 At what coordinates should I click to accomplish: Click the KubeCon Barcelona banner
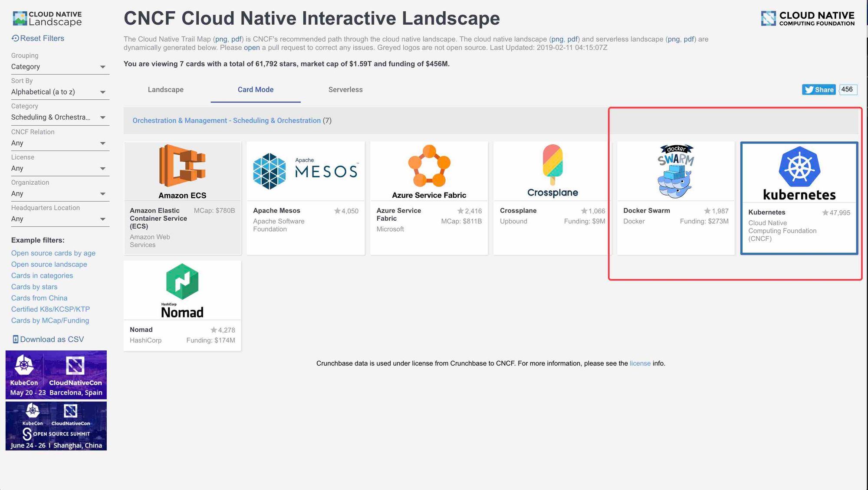(x=56, y=375)
